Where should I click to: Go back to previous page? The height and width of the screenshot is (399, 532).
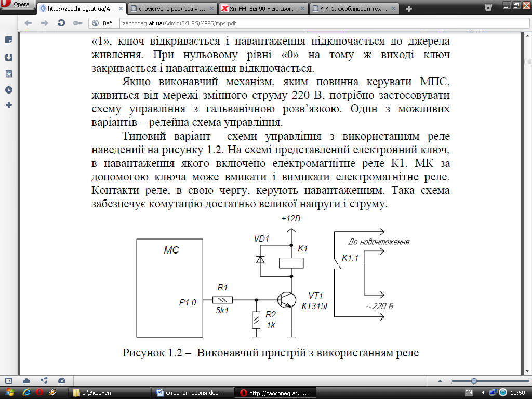tap(29, 23)
